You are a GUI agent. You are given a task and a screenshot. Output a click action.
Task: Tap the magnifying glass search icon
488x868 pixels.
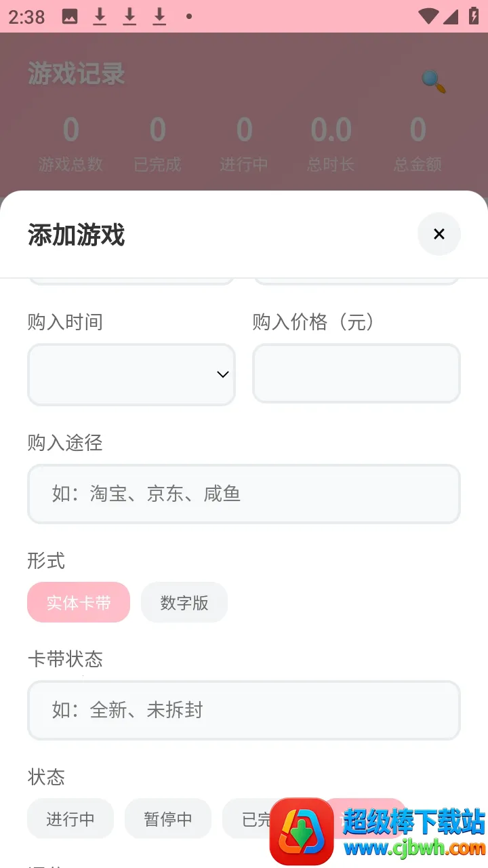434,81
